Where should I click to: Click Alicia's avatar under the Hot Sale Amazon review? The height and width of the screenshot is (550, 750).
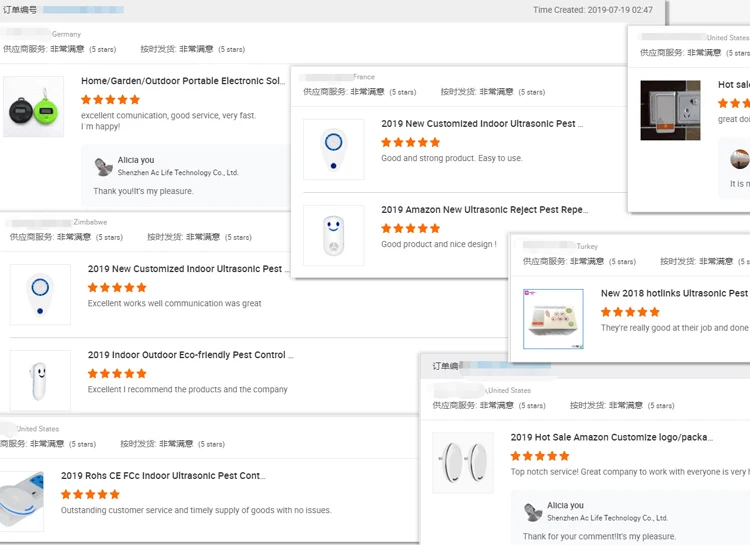click(533, 512)
